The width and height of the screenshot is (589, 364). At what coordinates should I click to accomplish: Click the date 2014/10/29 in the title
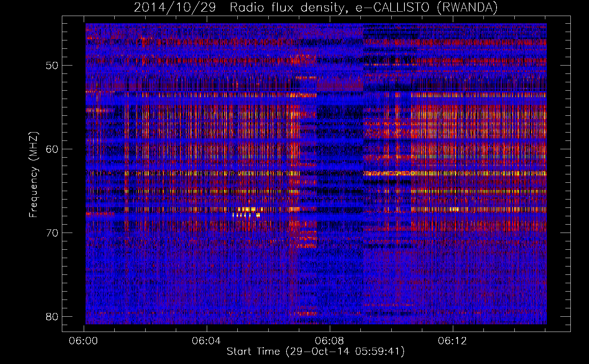[175, 7]
